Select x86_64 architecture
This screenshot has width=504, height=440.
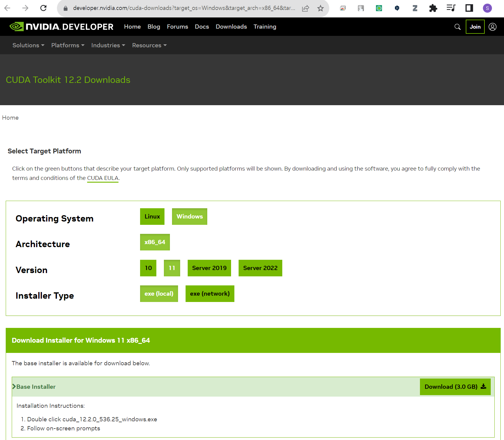[x=155, y=242]
